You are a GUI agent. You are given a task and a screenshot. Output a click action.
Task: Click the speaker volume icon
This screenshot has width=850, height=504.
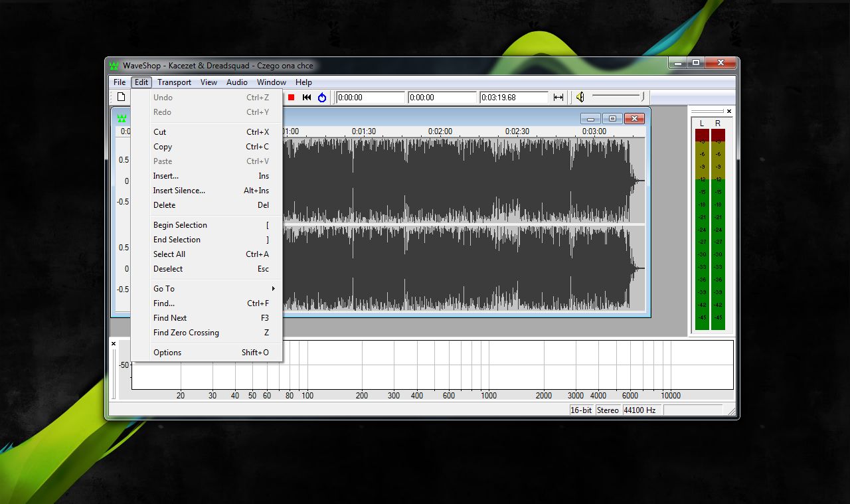pos(580,97)
